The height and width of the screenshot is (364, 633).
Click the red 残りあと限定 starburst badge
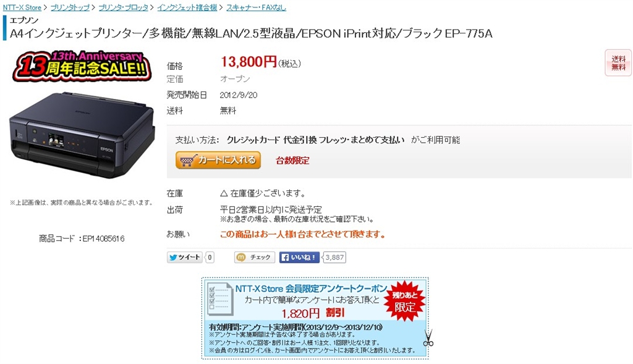[x=404, y=302]
